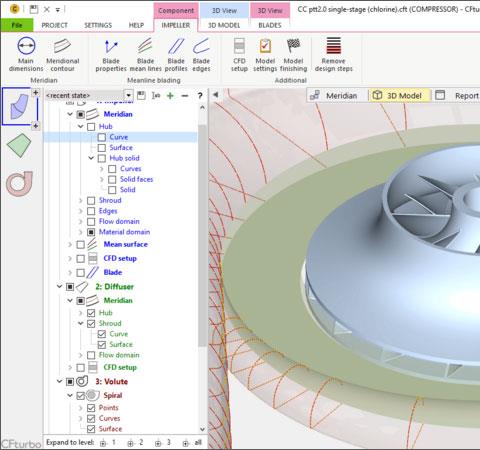Click the green plus icon in tree toolbar

click(170, 96)
